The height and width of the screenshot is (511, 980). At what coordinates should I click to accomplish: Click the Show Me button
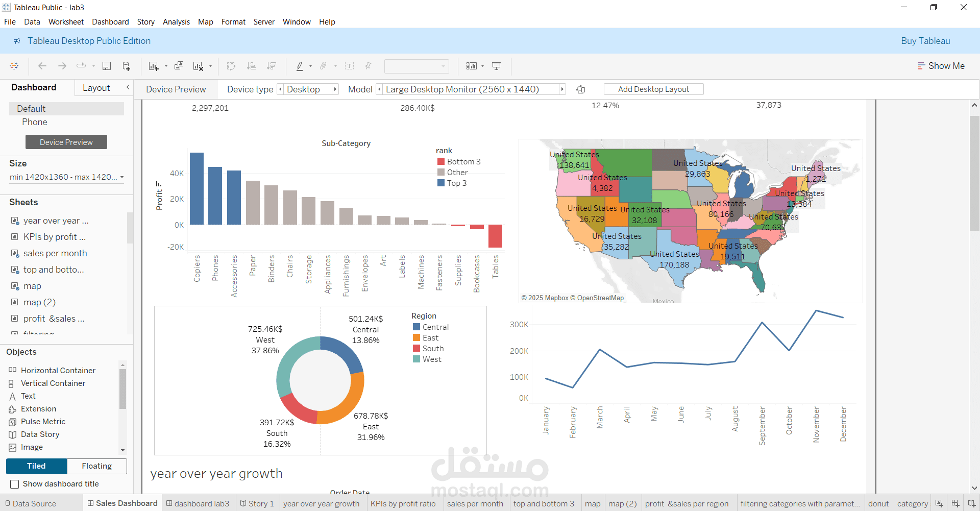[x=941, y=66]
